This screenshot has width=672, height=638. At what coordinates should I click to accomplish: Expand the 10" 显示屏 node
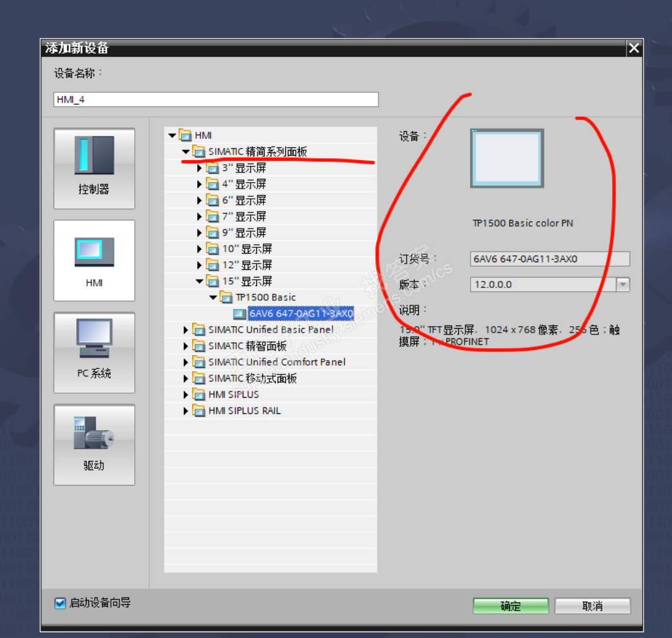tap(199, 249)
